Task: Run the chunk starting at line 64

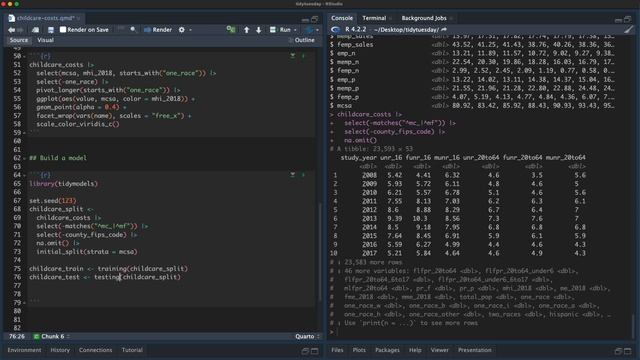Action: tap(303, 175)
